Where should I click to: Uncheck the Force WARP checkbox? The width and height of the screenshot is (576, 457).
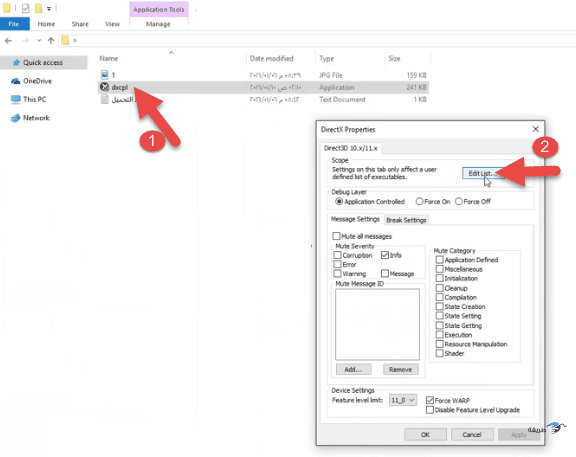(x=430, y=400)
